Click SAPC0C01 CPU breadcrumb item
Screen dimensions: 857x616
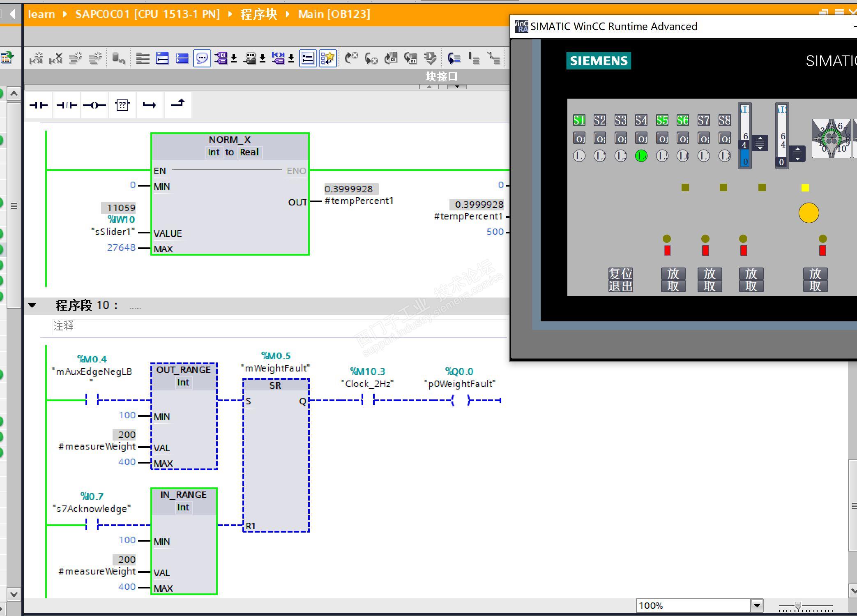tap(147, 14)
